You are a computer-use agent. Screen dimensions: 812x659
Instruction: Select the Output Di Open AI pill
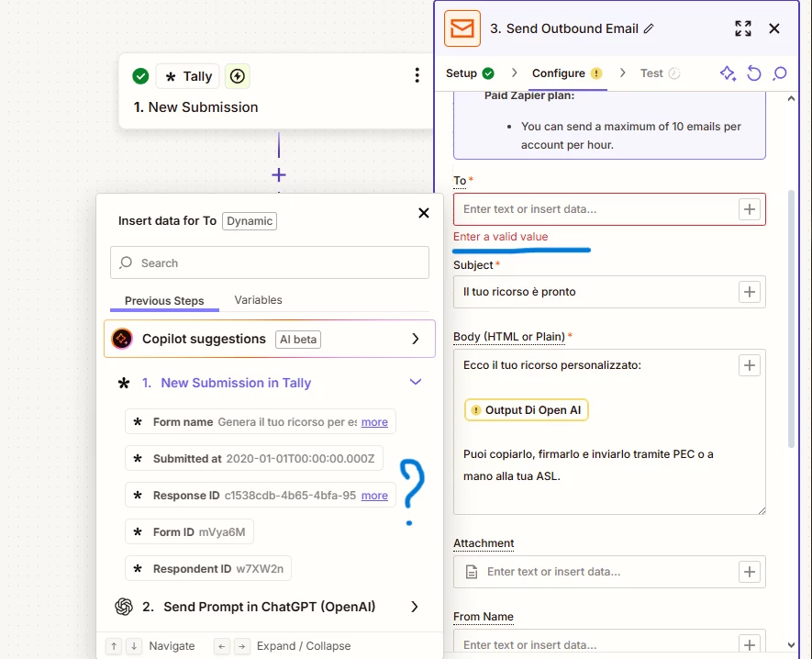click(526, 410)
